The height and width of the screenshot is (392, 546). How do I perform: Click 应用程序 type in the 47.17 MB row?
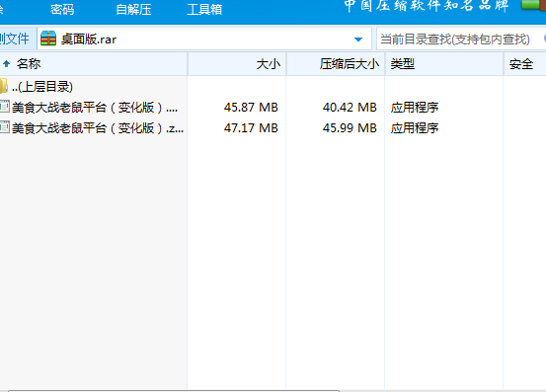click(415, 128)
